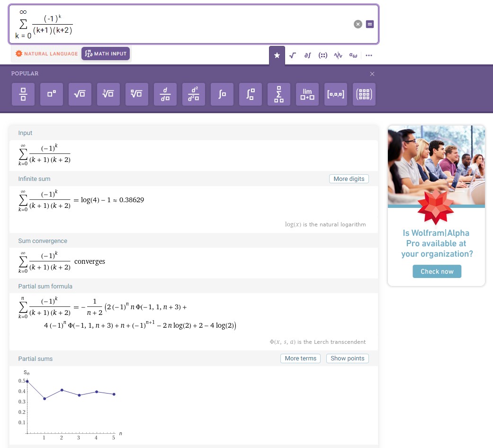Viewport: 493px width, 448px height.
Task: Open the calculus partial-integral tab
Action: point(307,55)
